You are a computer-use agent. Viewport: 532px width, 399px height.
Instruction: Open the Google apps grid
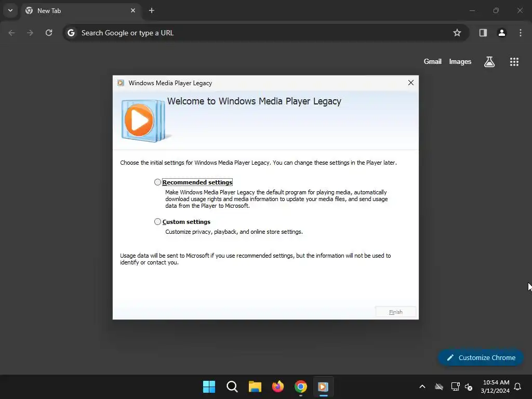click(514, 62)
